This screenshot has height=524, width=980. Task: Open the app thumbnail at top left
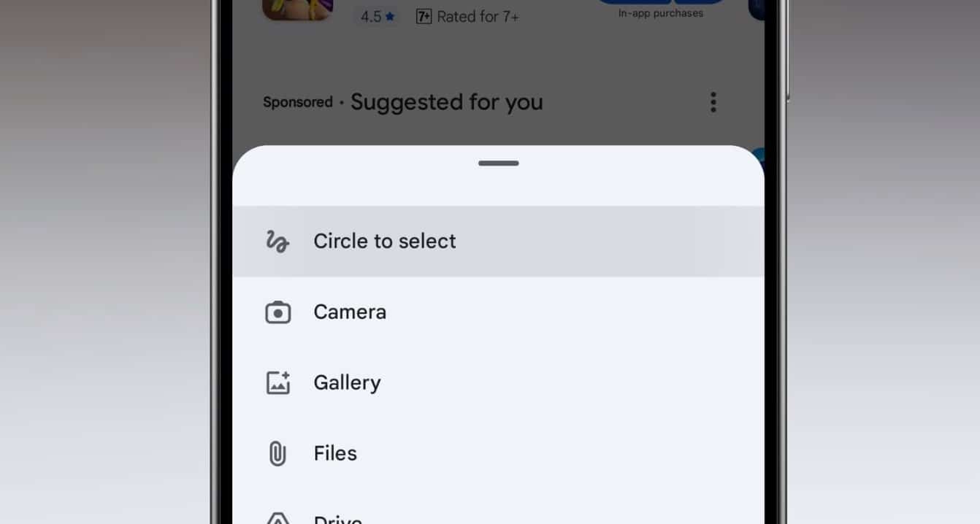pos(297,7)
